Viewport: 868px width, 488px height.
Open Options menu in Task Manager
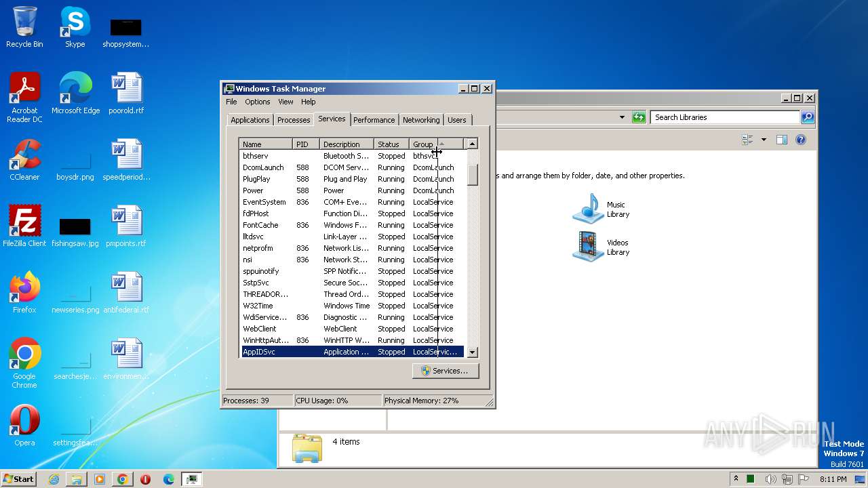(258, 102)
